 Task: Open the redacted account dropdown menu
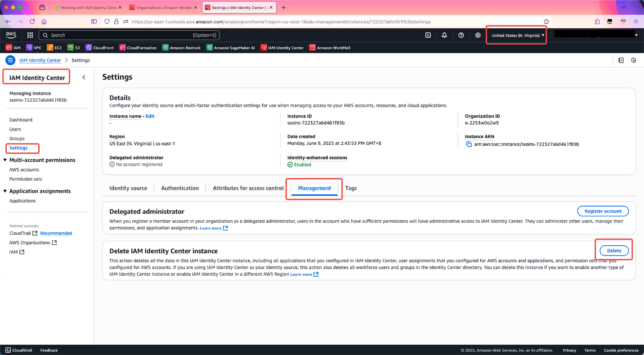tap(596, 35)
